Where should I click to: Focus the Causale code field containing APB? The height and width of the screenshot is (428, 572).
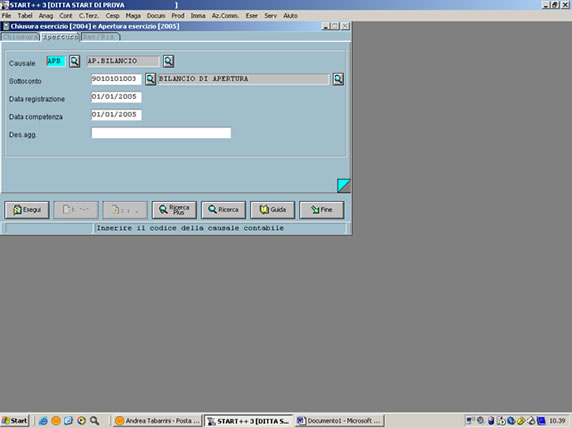pyautogui.click(x=56, y=61)
